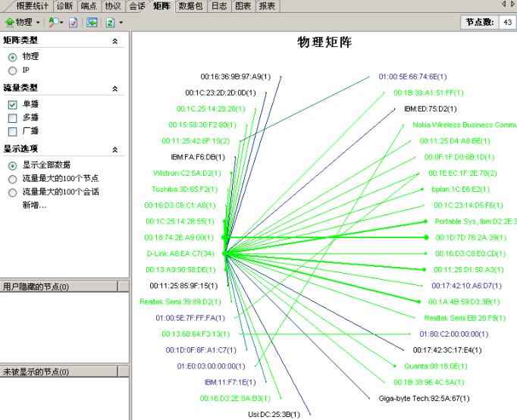
Task: Switch to the 概要统计 tab
Action: pos(32,6)
